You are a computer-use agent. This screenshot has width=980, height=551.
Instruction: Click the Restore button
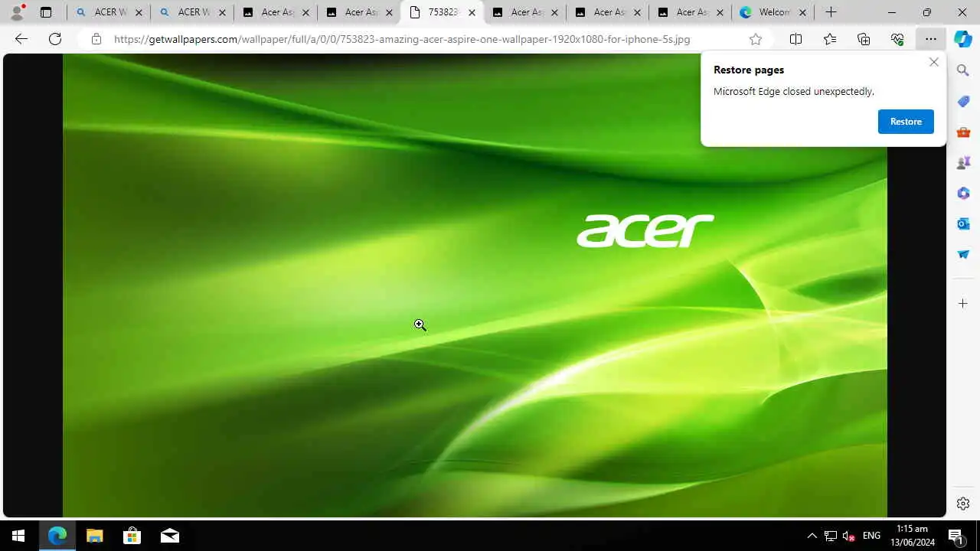pos(906,122)
